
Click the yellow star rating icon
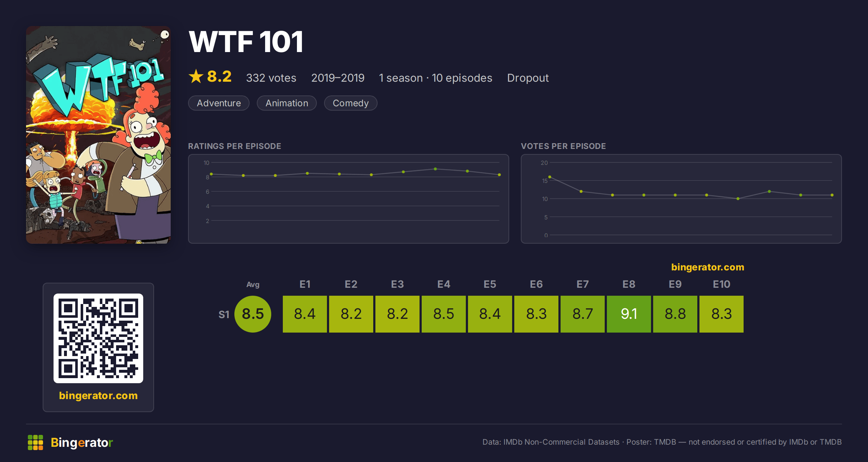[196, 76]
